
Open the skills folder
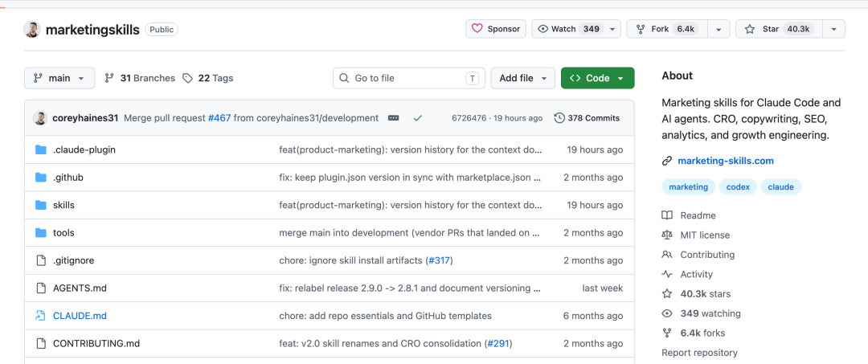click(63, 205)
